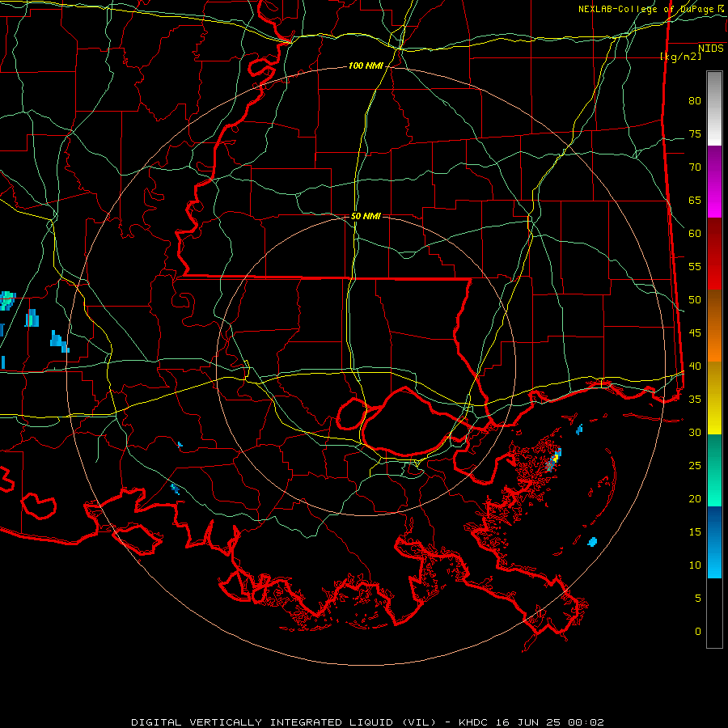Click the 15 value on the color scale

pyautogui.click(x=695, y=532)
